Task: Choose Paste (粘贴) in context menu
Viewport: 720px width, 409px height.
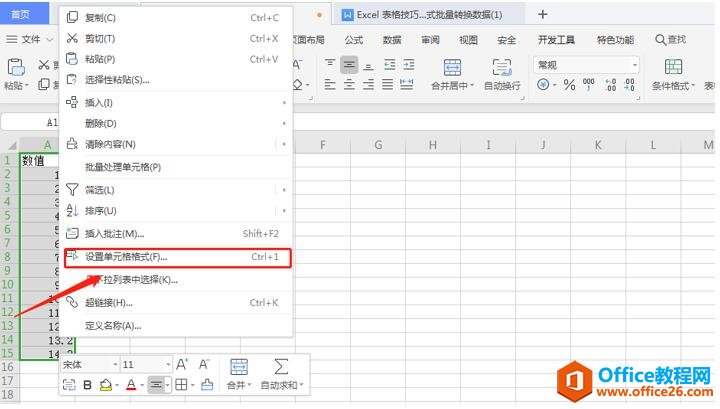Action: (176, 59)
